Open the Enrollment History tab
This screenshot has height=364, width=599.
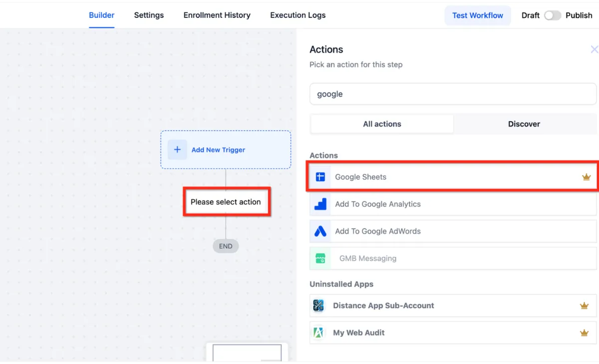click(x=217, y=15)
